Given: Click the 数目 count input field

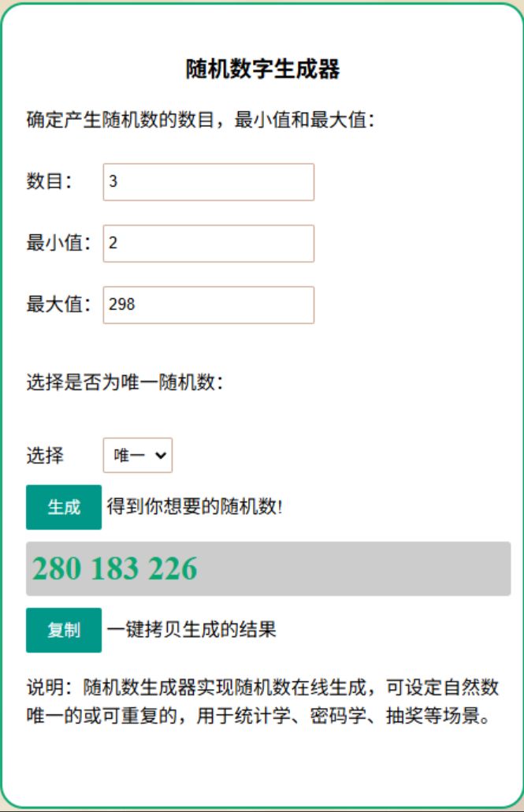Looking at the screenshot, I should coord(208,182).
